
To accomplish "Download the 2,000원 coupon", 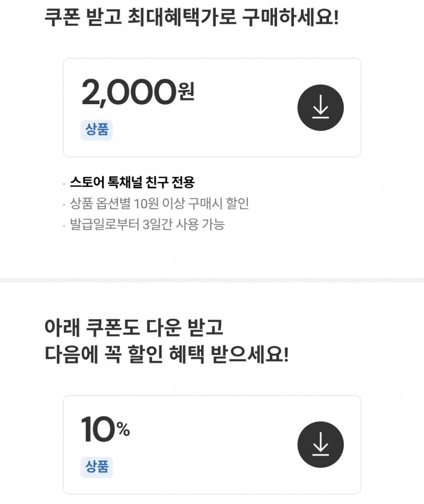I will click(x=320, y=108).
